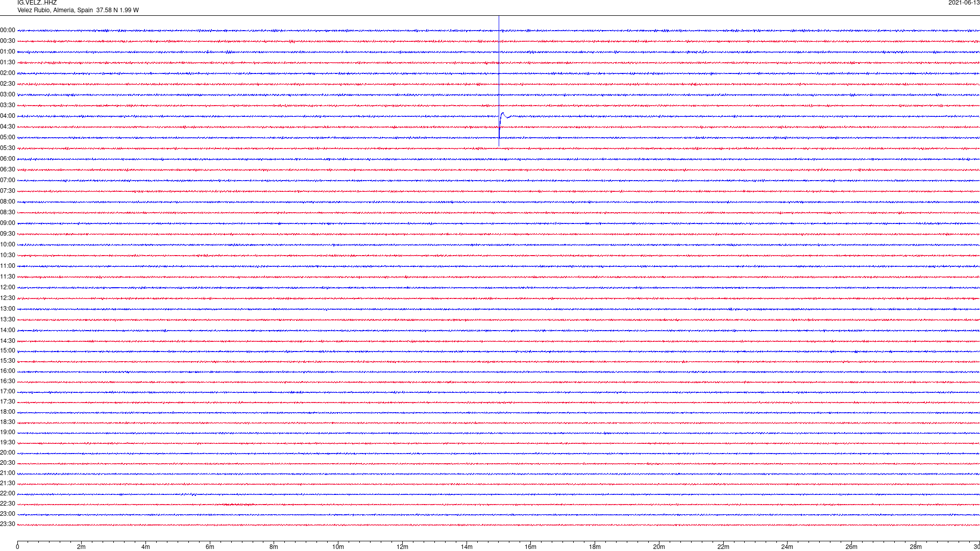Select the 16:00 time row label
Viewport: 980px width, 551px height.
click(x=8, y=371)
